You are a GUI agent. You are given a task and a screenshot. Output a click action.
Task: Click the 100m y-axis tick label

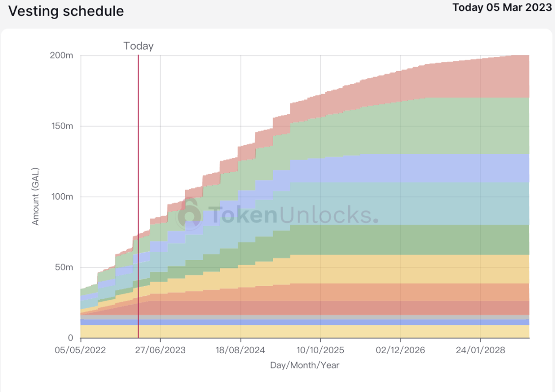pyautogui.click(x=62, y=197)
